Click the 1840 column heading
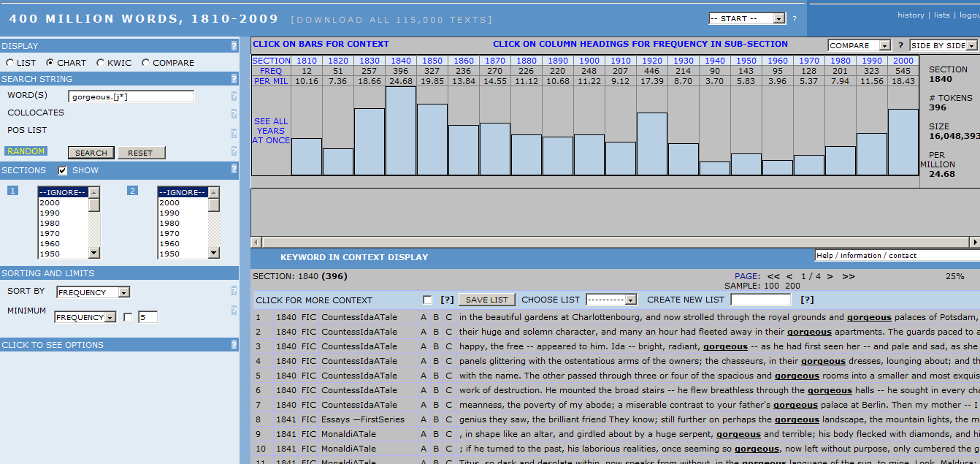The image size is (980, 464). pyautogui.click(x=400, y=61)
